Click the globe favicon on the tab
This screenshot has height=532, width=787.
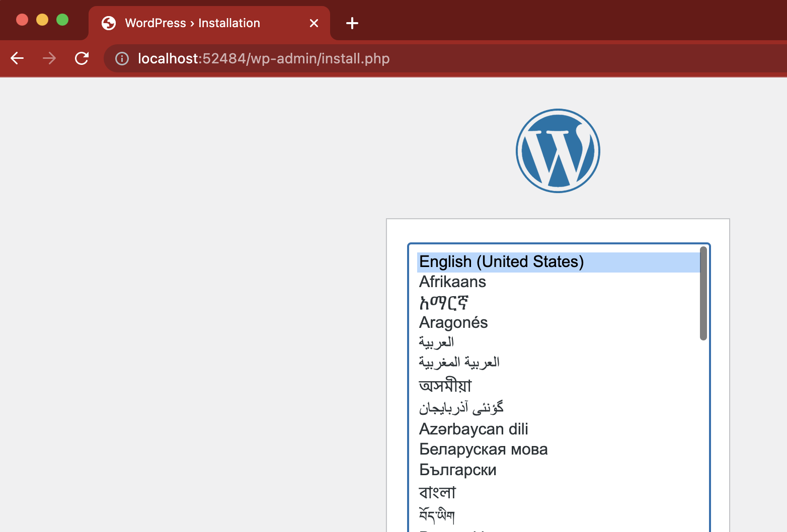(x=109, y=23)
